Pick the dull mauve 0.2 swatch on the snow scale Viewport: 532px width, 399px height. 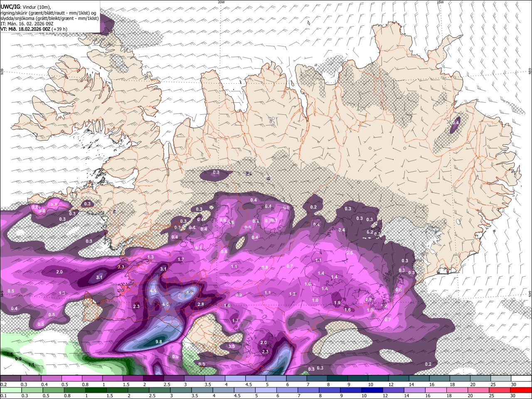[10, 379]
